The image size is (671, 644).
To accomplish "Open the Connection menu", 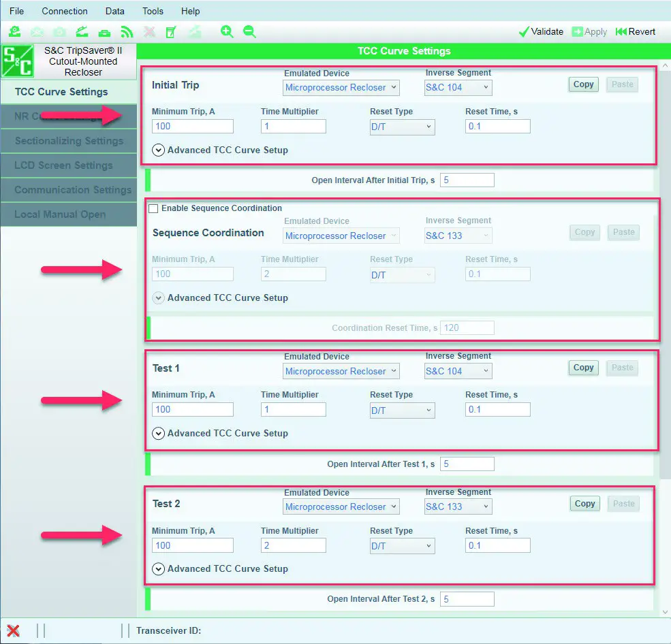I will tap(65, 11).
